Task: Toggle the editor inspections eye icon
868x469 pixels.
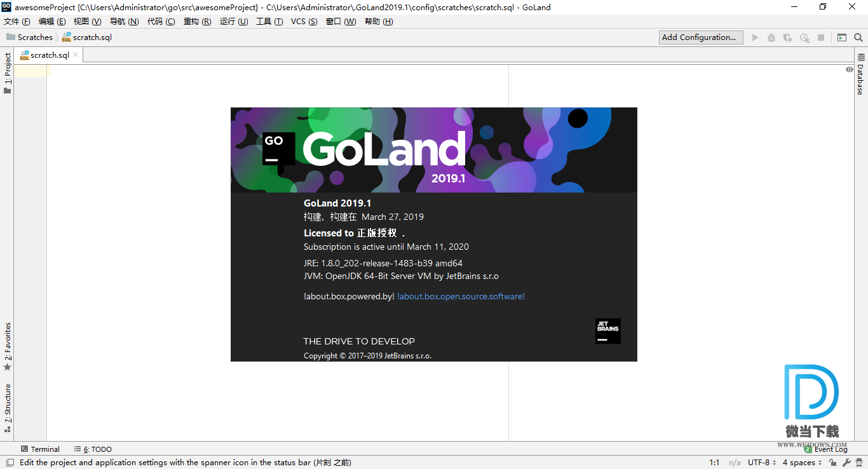Action: click(x=850, y=69)
